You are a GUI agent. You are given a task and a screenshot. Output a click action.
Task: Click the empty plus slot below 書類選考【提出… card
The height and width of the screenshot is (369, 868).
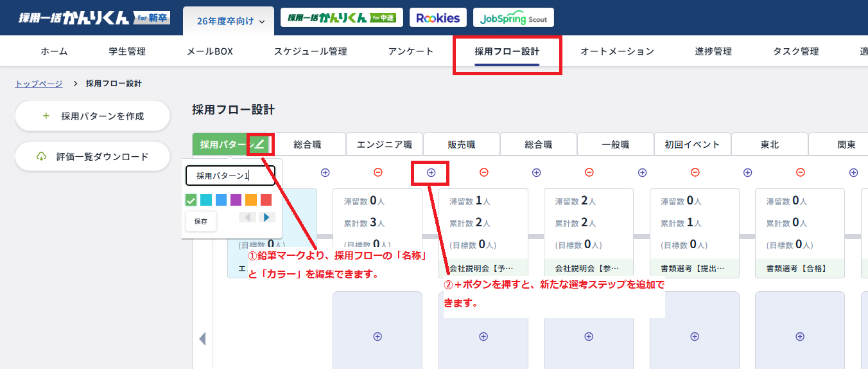click(695, 336)
